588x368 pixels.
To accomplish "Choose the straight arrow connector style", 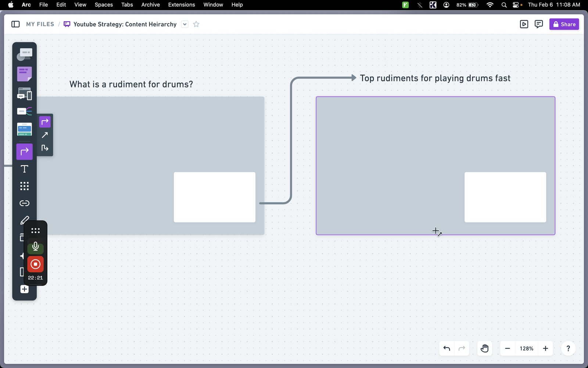I will [x=45, y=135].
